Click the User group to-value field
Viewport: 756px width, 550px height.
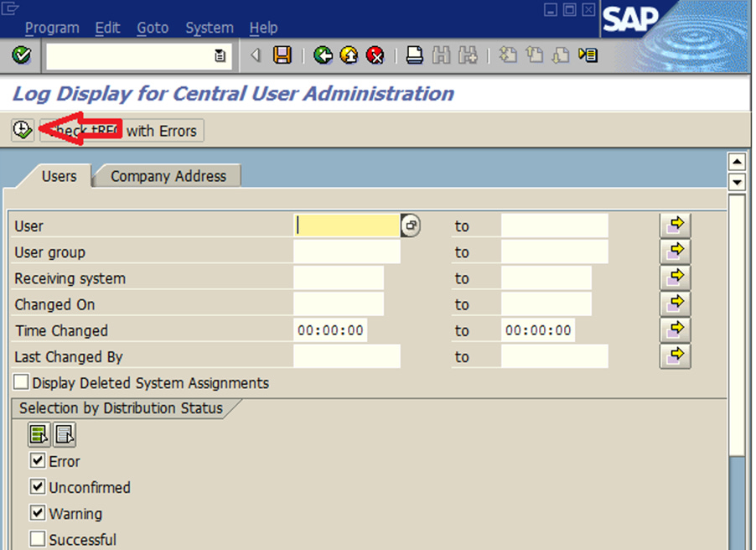coord(555,252)
